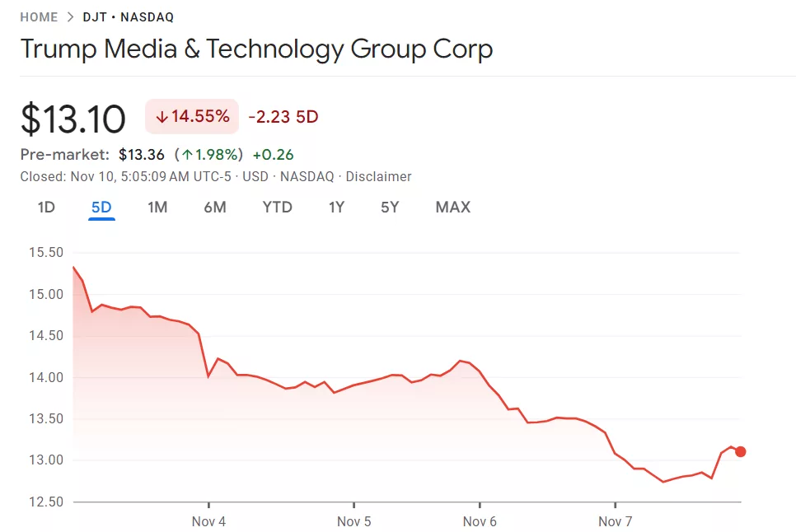This screenshot has height=532, width=796.
Task: Open the 5Y chart view
Action: pos(389,208)
